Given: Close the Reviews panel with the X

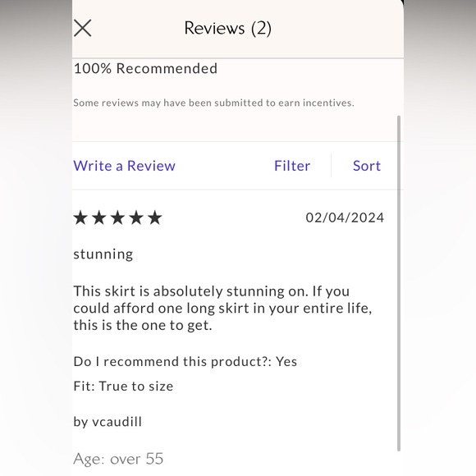Looking at the screenshot, I should point(82,28).
